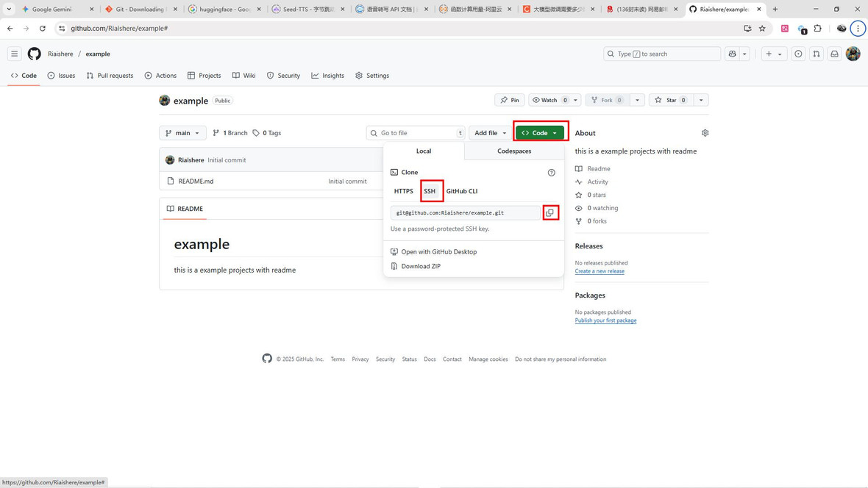Screen dimensions: 868x488
Task: Expand the Fork options arrow
Action: [x=637, y=100]
